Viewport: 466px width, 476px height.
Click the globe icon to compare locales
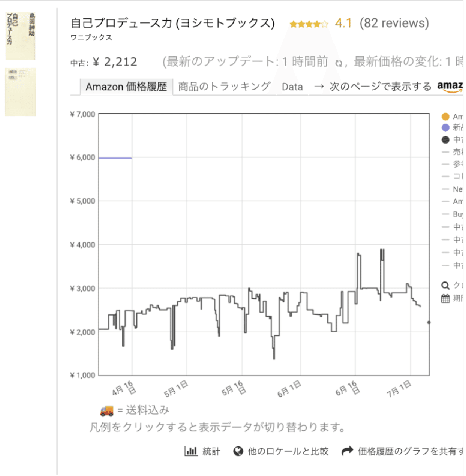point(238,451)
